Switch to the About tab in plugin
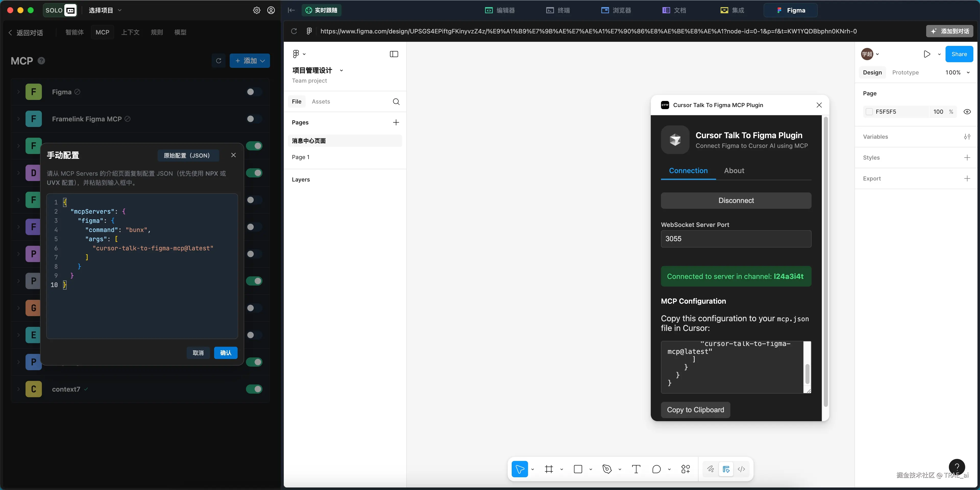 point(734,171)
